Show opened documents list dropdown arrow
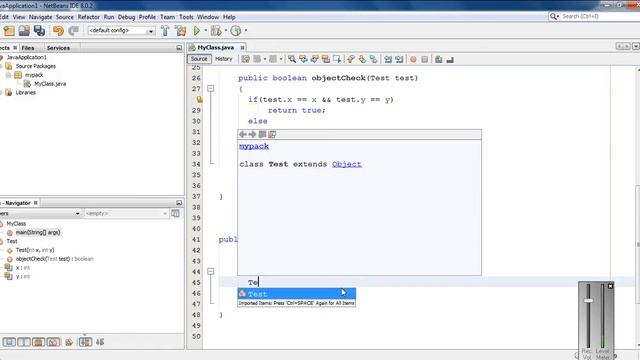 636,47
